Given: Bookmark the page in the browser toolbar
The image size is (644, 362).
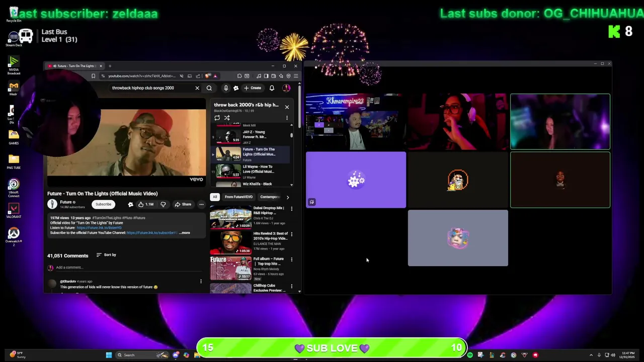Looking at the screenshot, I should 93,76.
